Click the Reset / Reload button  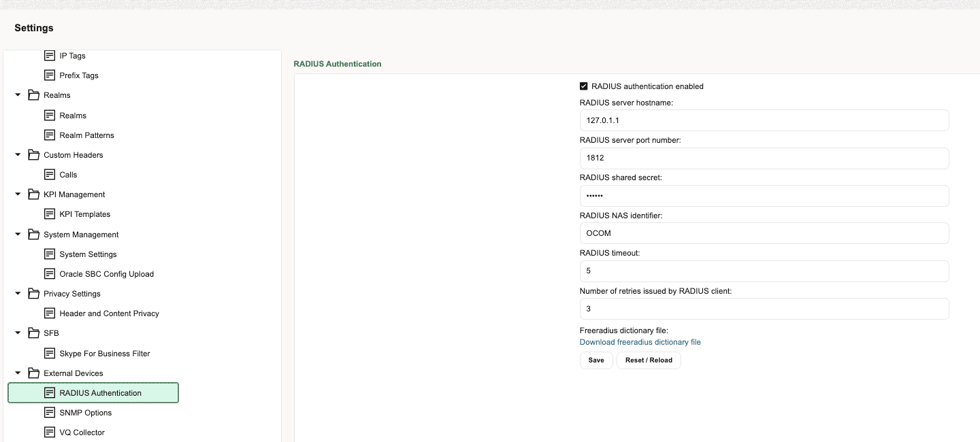[x=649, y=360]
